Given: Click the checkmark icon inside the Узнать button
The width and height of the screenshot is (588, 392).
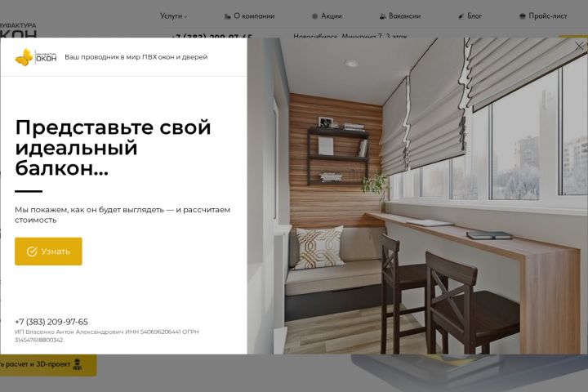Looking at the screenshot, I should click(32, 252).
